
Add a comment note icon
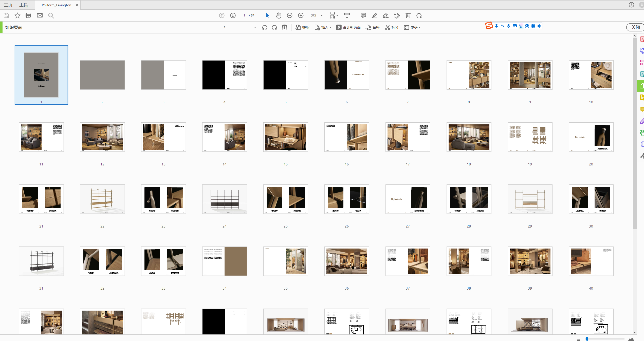pyautogui.click(x=363, y=15)
